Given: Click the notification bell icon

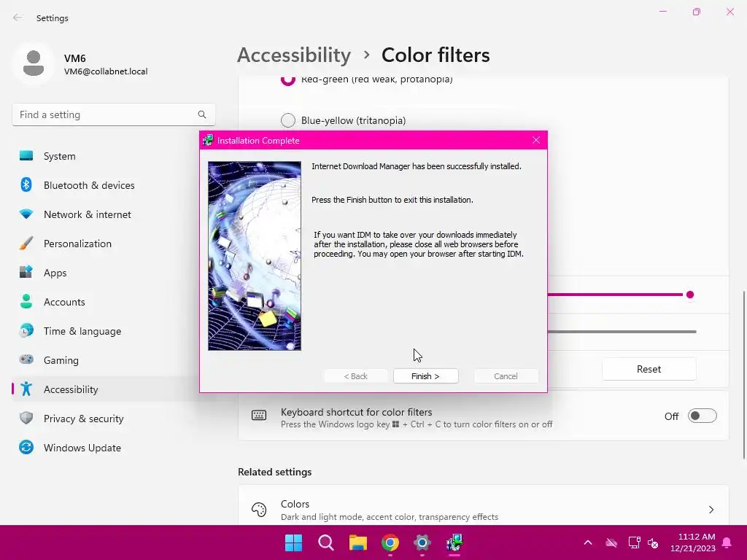Looking at the screenshot, I should click(x=727, y=542).
